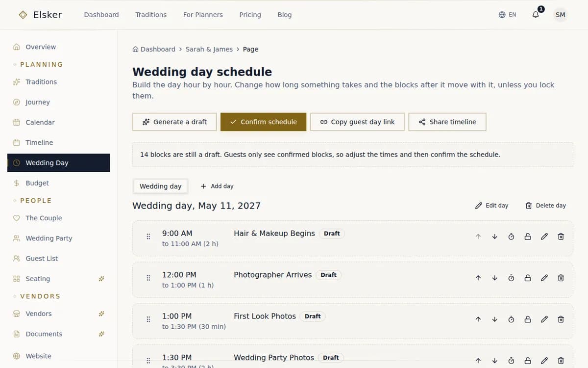Image resolution: width=588 pixels, height=368 pixels.
Task: Click the 9:00 AM start time
Action: pyautogui.click(x=177, y=233)
